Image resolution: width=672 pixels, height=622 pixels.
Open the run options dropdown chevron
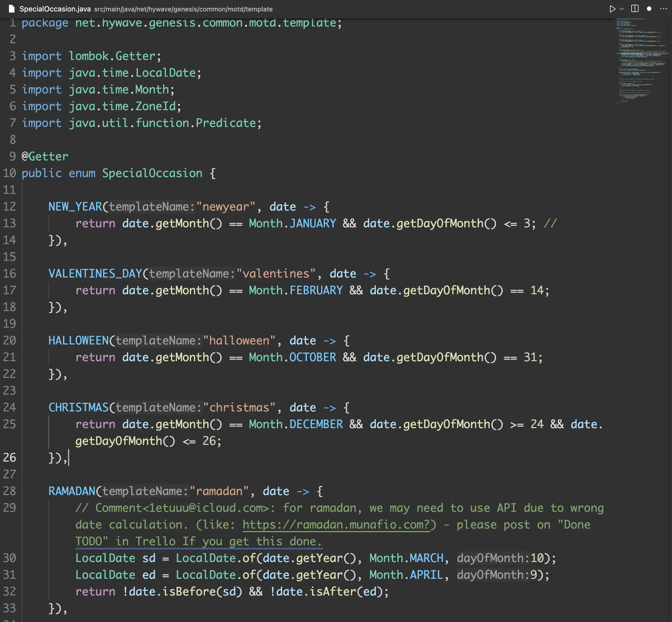(x=622, y=9)
